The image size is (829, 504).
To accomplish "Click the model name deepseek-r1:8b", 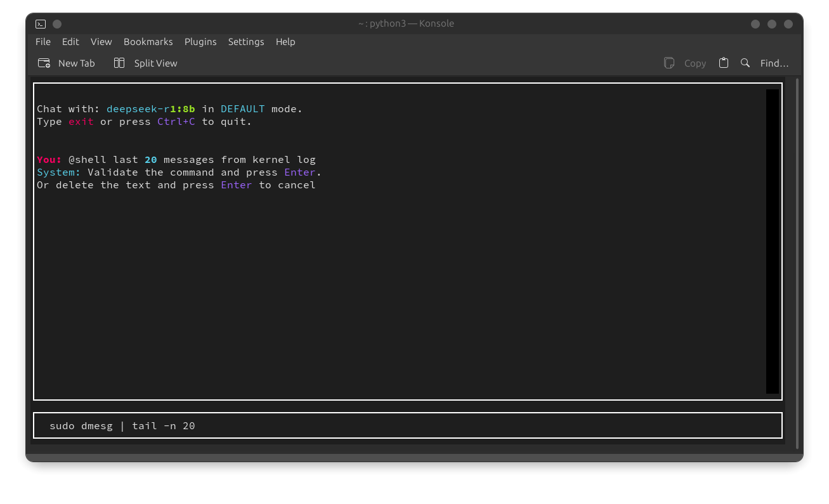I will (x=151, y=109).
